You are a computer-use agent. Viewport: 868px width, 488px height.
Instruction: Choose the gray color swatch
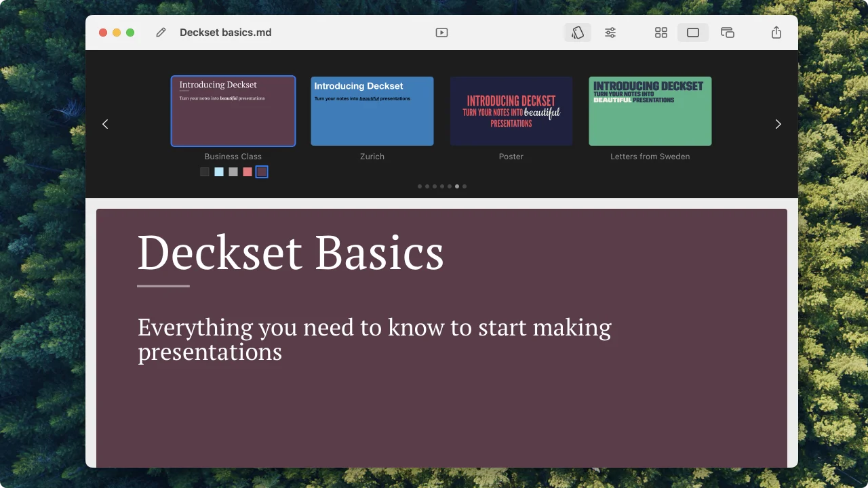233,172
